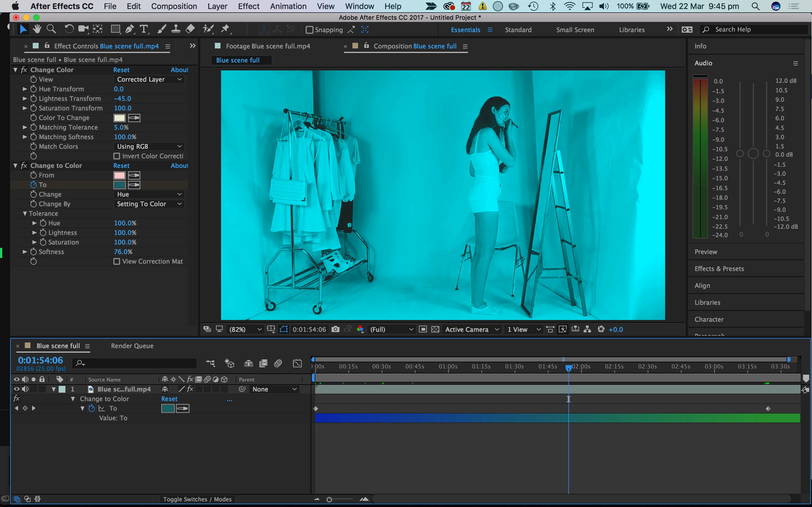Enable the Snapping checkbox
The image size is (812, 507).
coord(309,30)
